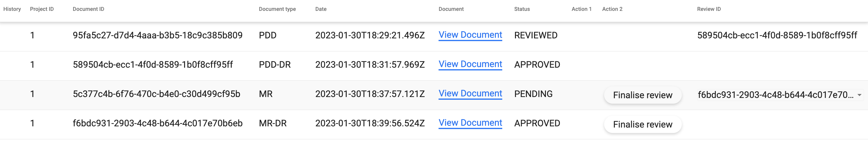Select the Document ID column header

(88, 9)
